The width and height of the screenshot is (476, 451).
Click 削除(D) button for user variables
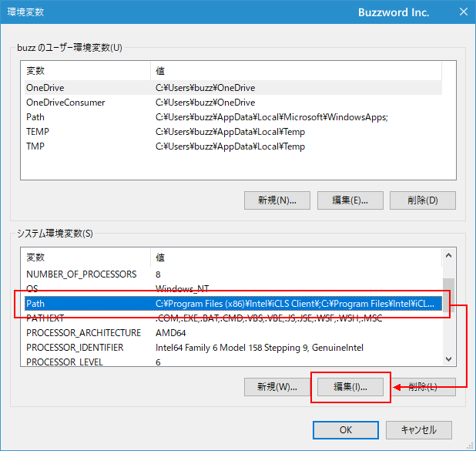coord(423,200)
